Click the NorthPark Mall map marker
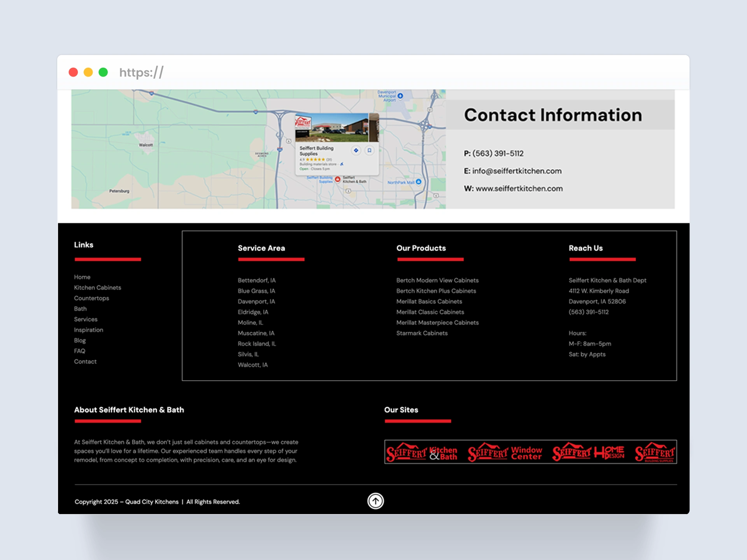The height and width of the screenshot is (560, 747). coord(419,182)
